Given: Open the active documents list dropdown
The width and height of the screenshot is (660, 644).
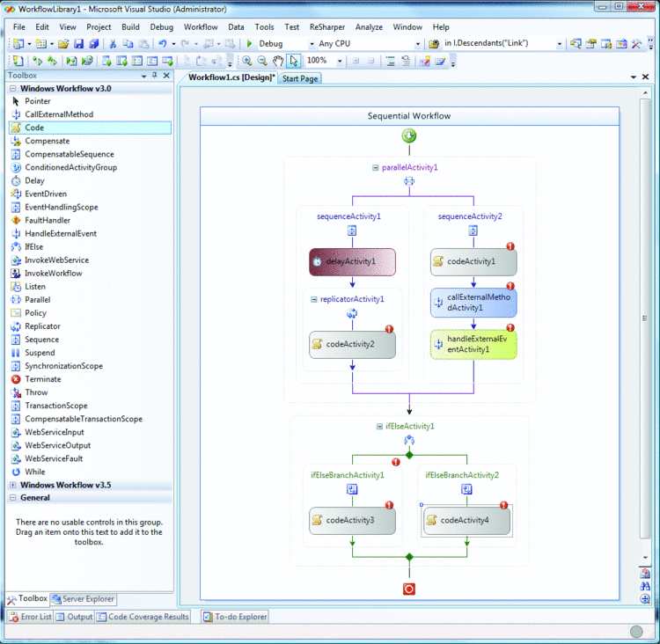Looking at the screenshot, I should click(633, 77).
